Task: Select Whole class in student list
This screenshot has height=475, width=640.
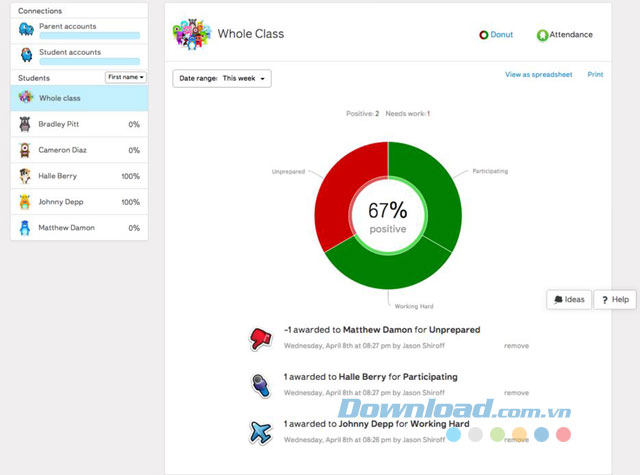Action: click(x=79, y=98)
